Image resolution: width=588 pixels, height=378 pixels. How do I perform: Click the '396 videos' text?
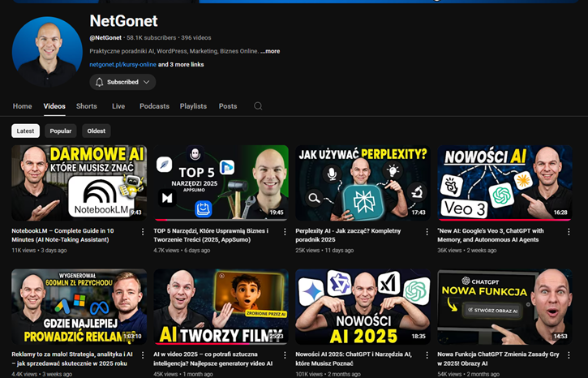[x=196, y=38]
